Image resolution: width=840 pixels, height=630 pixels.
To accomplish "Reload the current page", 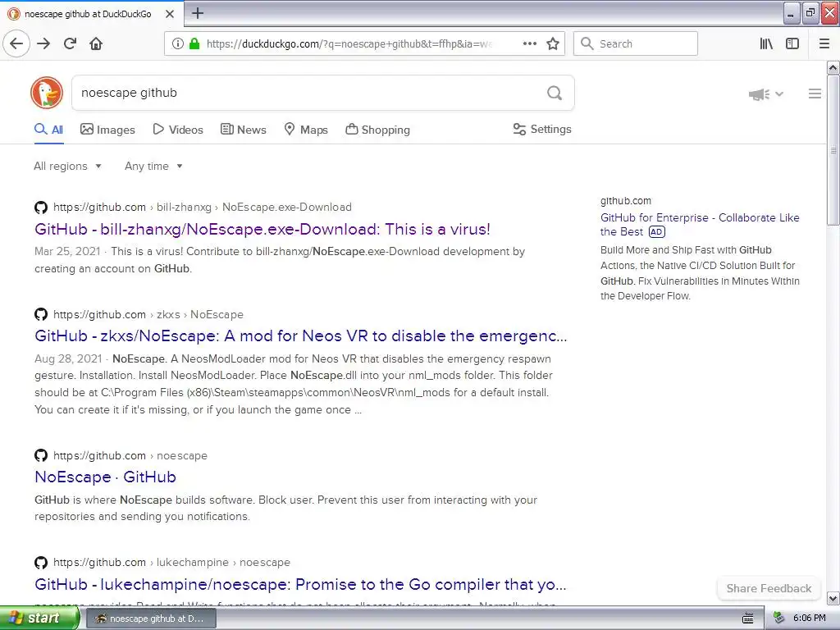I will pyautogui.click(x=71, y=43).
